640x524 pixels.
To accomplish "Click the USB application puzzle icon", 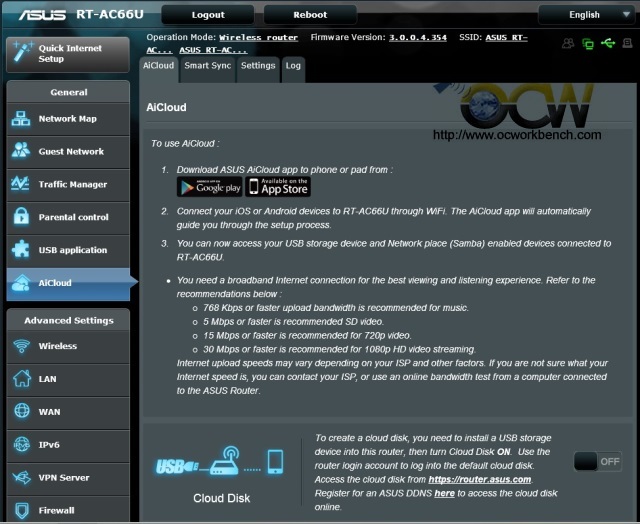I will pos(20,249).
